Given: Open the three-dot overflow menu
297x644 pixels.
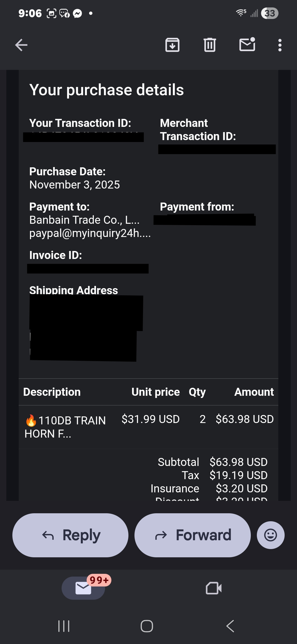Looking at the screenshot, I should click(x=280, y=45).
